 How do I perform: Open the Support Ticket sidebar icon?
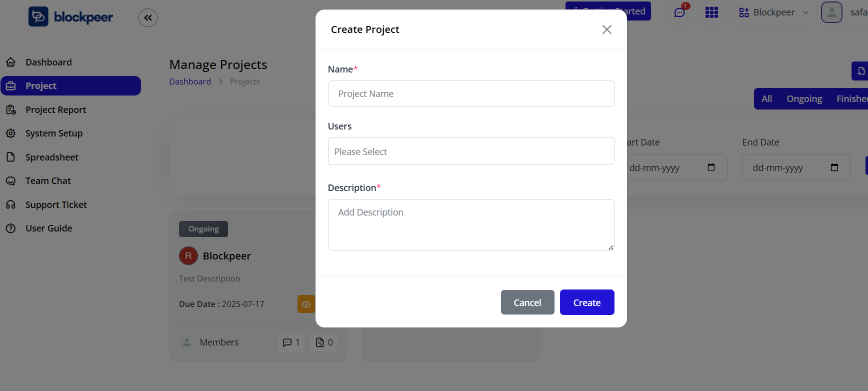pos(10,204)
